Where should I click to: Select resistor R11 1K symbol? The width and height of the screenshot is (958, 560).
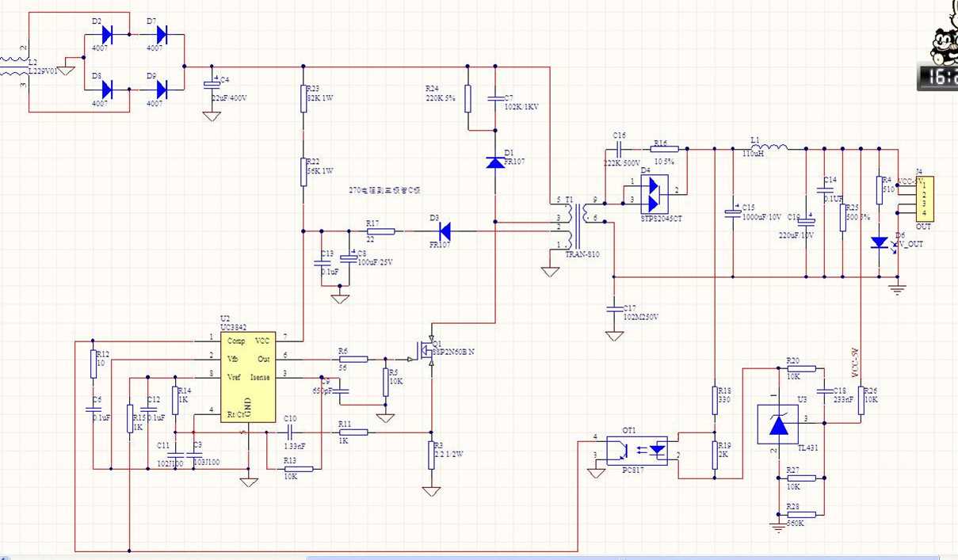point(353,432)
